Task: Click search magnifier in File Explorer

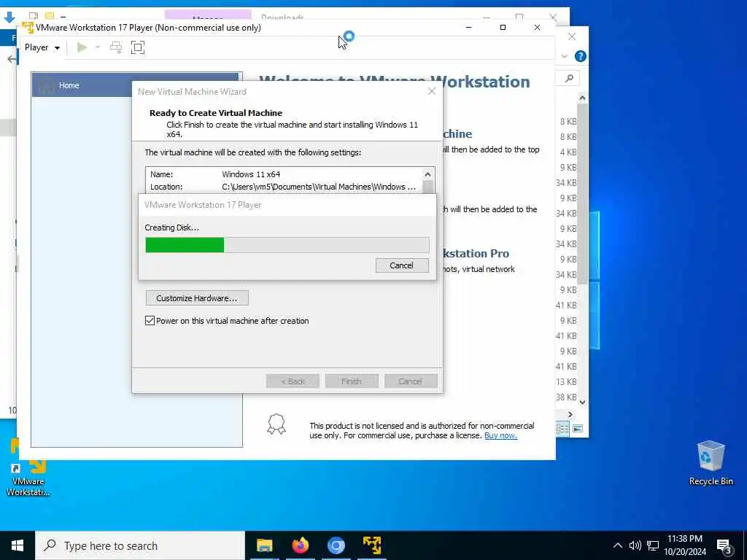Action: (569, 78)
